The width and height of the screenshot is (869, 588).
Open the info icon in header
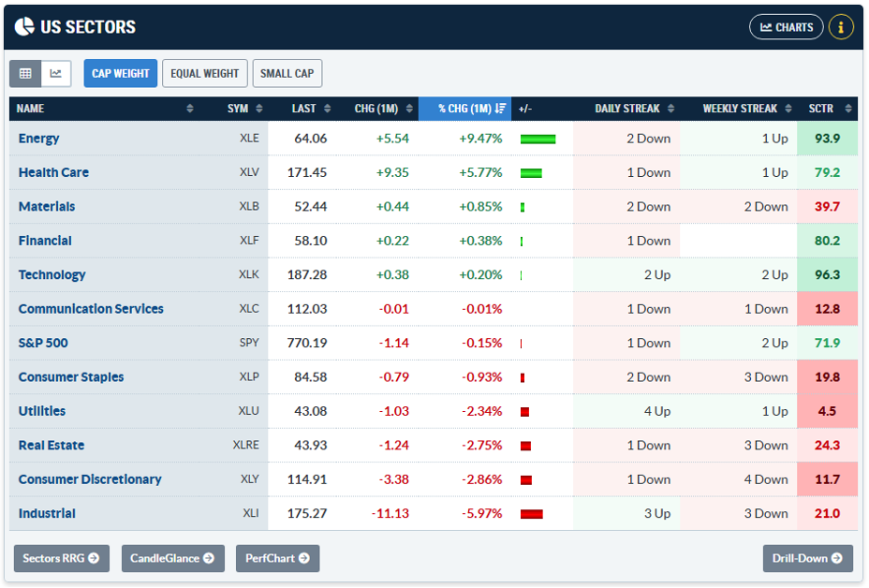(x=841, y=27)
